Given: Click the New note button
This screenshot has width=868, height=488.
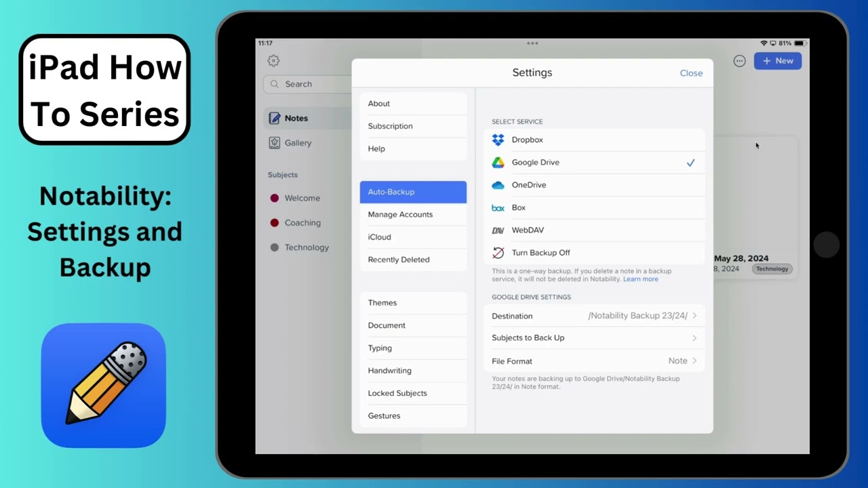Looking at the screenshot, I should click(778, 61).
